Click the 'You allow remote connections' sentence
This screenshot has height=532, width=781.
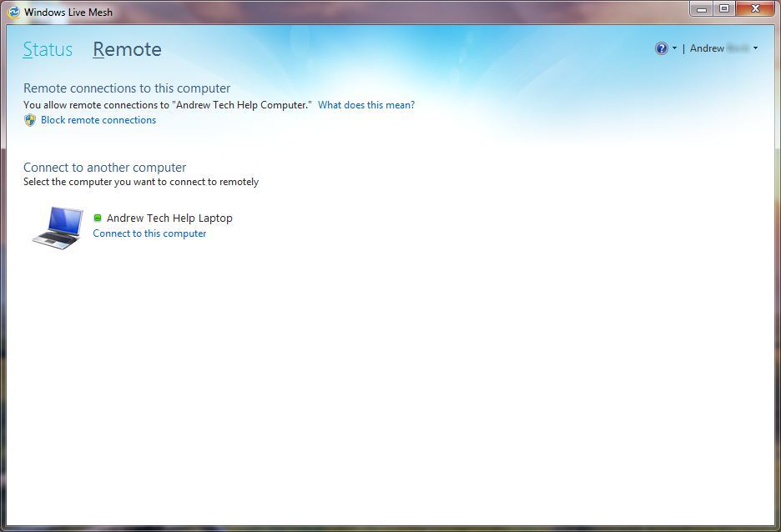click(x=168, y=105)
